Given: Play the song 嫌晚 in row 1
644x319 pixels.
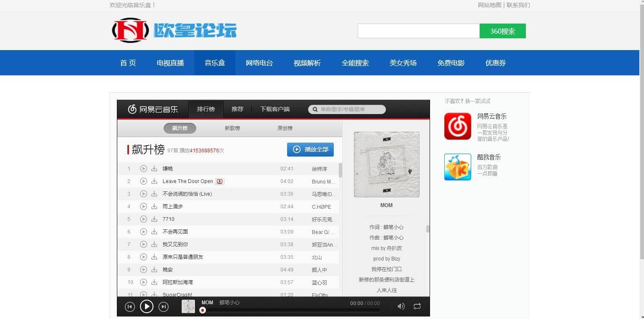Looking at the screenshot, I should (x=143, y=169).
